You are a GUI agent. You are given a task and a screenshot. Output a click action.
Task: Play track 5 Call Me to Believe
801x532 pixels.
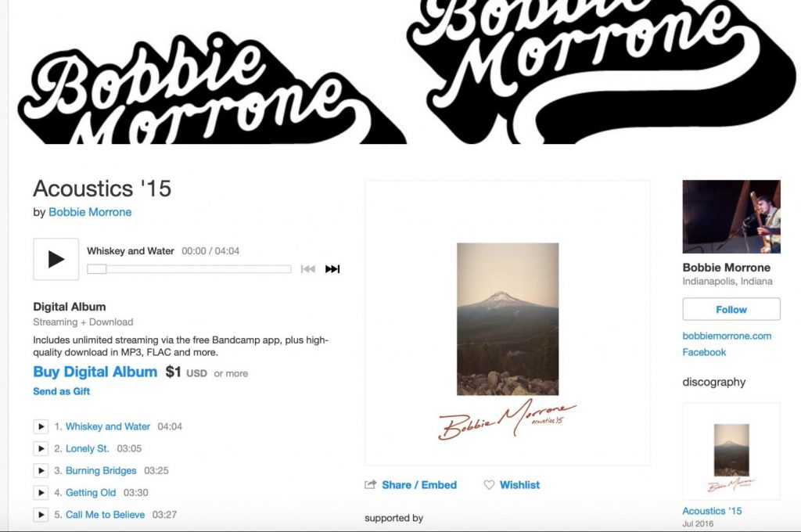[x=41, y=514]
